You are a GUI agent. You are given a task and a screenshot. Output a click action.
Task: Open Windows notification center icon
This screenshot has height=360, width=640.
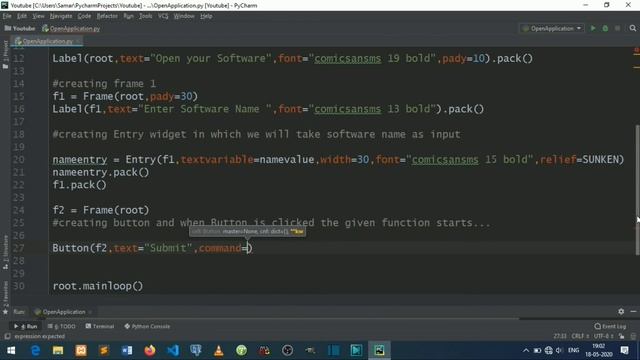pos(624,350)
